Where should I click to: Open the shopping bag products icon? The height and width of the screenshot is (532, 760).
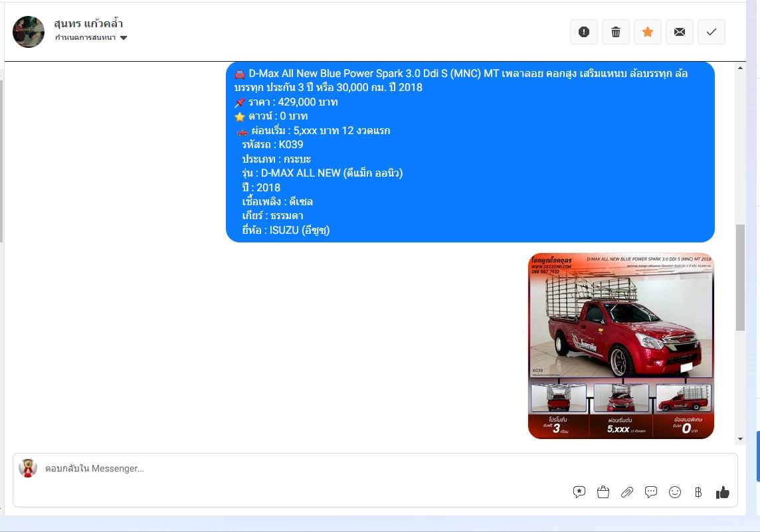(x=603, y=492)
